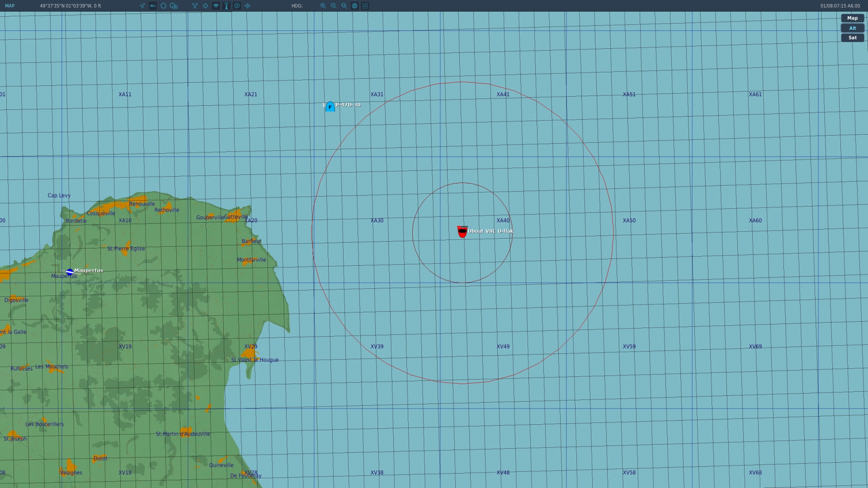Toggle the label/mark display icon
This screenshot has height=488, width=868.
click(153, 6)
